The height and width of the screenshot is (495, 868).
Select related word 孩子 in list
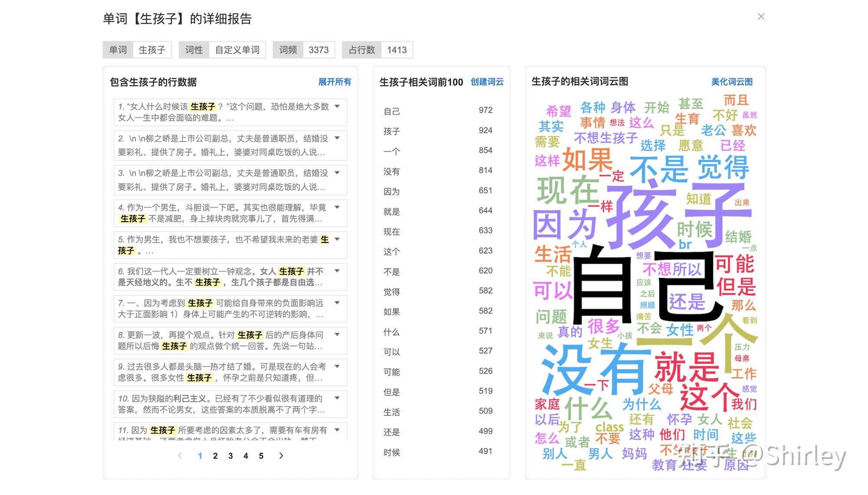(x=391, y=131)
